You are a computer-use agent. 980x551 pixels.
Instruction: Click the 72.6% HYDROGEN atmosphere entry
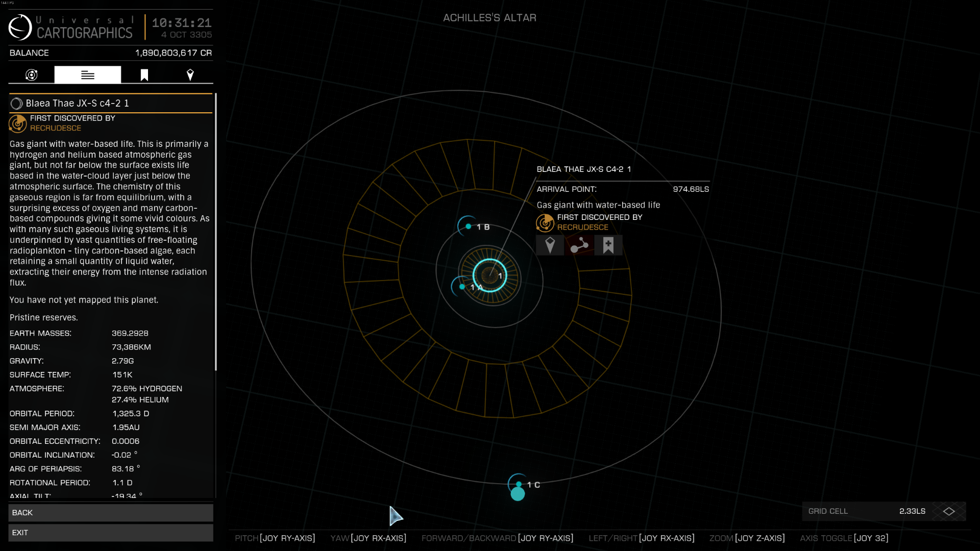(x=147, y=388)
